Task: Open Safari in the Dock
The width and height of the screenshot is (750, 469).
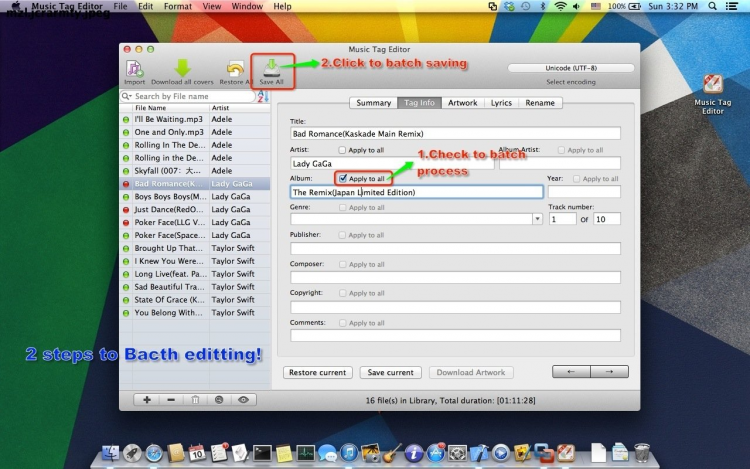Action: pyautogui.click(x=154, y=453)
